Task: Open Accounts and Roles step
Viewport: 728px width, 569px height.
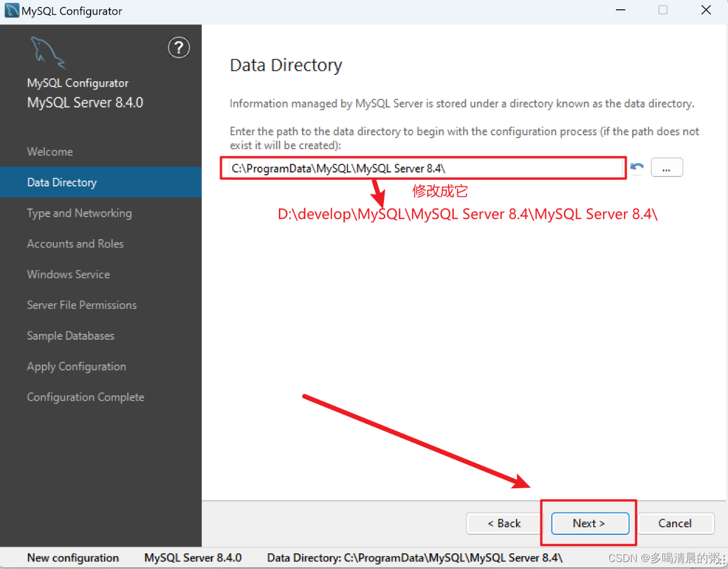Action: [76, 244]
